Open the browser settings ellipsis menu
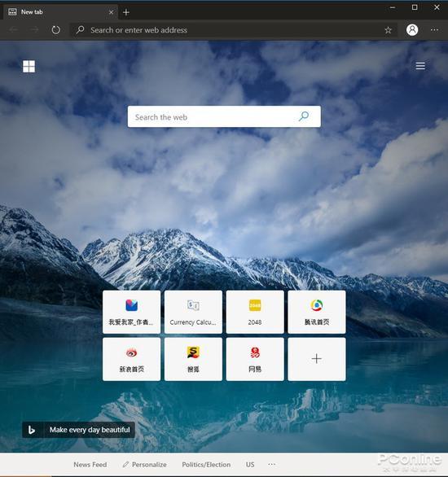448x477 pixels. point(434,30)
